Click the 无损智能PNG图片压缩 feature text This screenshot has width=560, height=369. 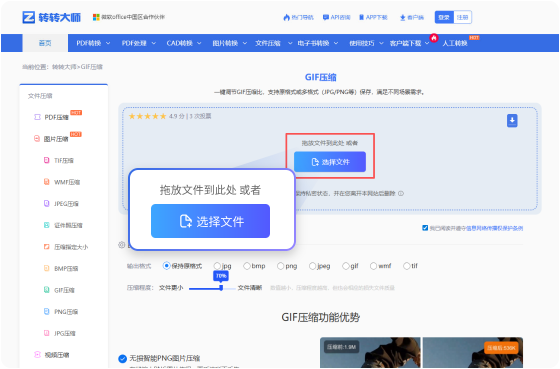tap(165, 358)
